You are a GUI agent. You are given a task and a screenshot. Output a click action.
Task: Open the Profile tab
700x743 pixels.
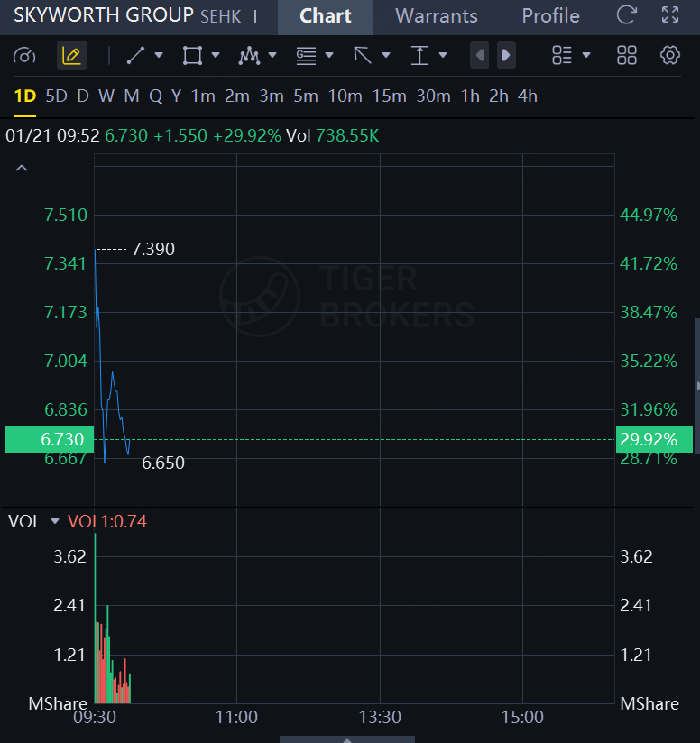pyautogui.click(x=551, y=16)
